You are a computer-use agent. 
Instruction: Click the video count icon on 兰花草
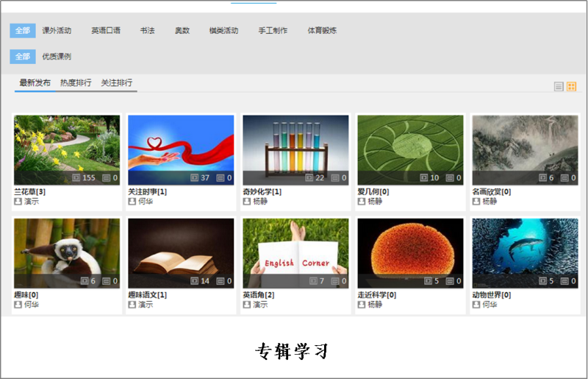pos(76,177)
